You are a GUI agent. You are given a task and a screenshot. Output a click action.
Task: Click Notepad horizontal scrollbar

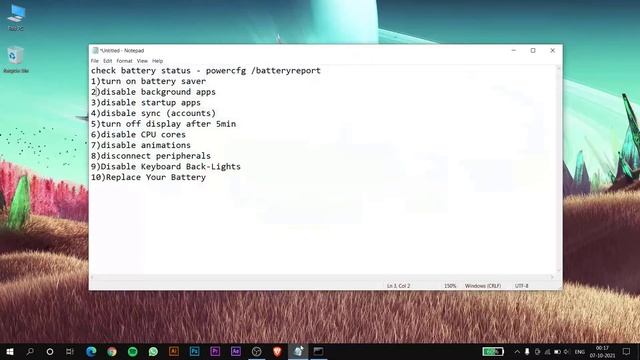322,277
